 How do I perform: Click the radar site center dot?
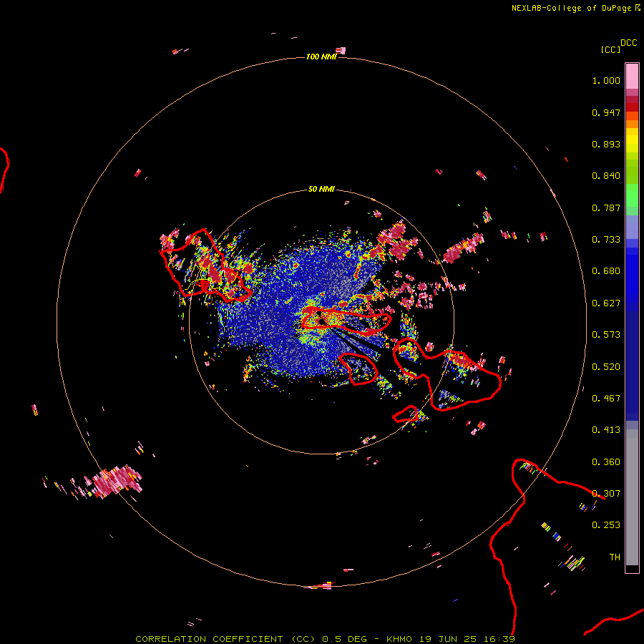(322, 322)
